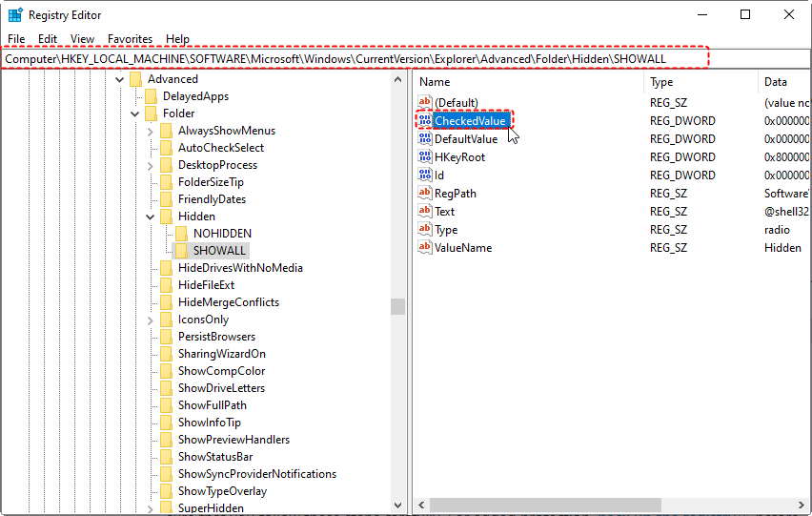Expand the IconsOnly key
Screen dimensions: 812x516
click(151, 320)
